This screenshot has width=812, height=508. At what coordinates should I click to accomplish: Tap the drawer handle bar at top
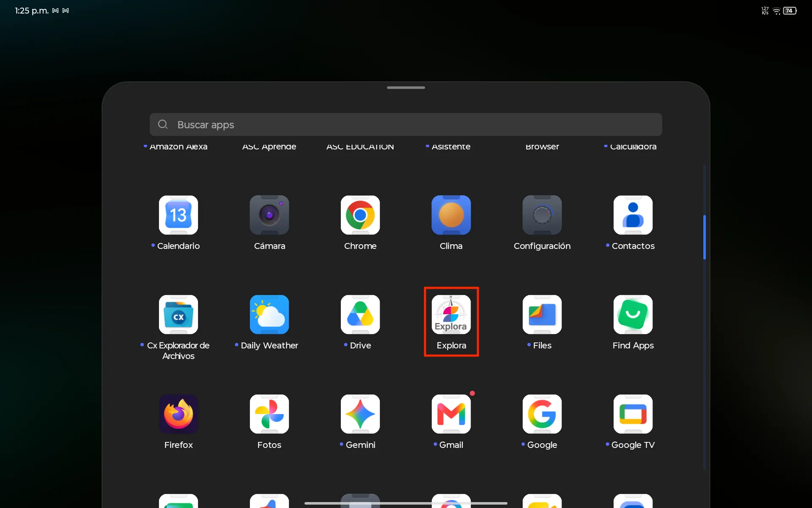(406, 88)
